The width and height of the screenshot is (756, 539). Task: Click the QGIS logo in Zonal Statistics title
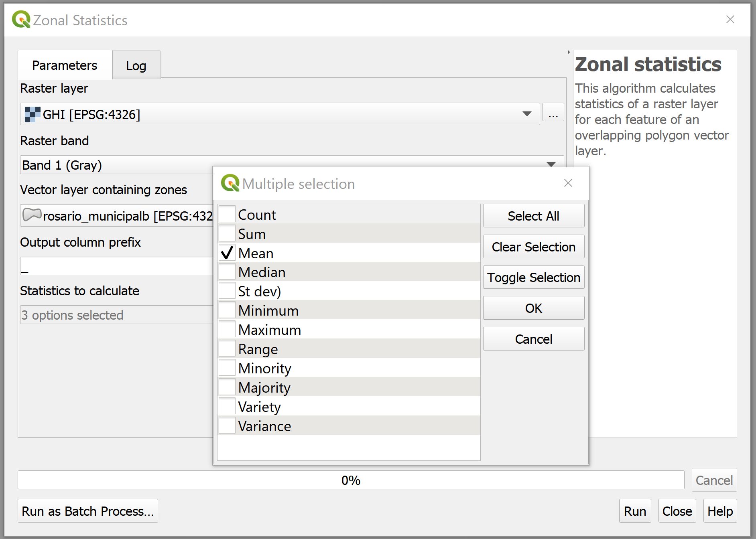pyautogui.click(x=21, y=20)
